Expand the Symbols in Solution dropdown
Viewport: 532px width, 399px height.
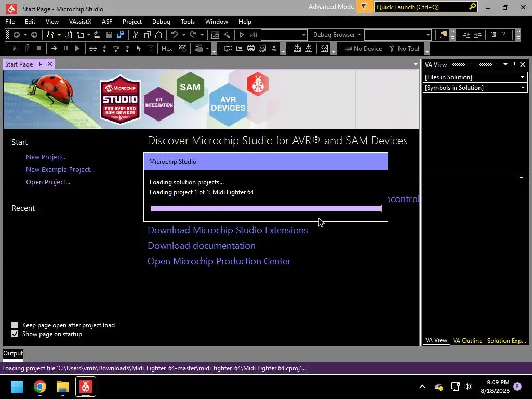(x=523, y=88)
